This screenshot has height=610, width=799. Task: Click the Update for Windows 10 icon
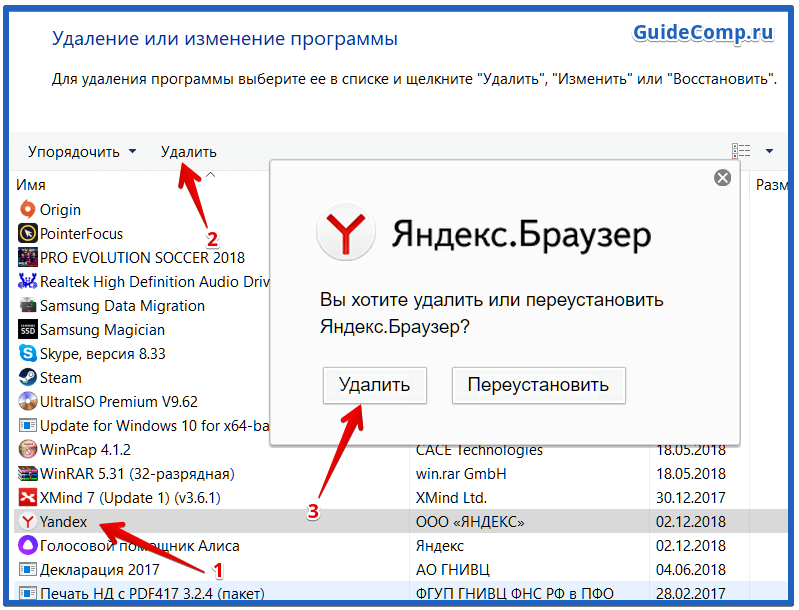pyautogui.click(x=28, y=425)
